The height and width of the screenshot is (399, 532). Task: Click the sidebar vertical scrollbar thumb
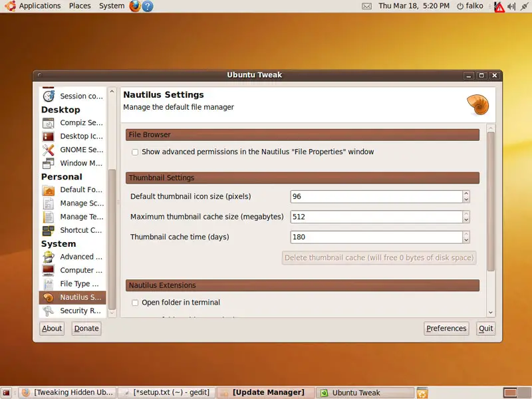point(112,239)
